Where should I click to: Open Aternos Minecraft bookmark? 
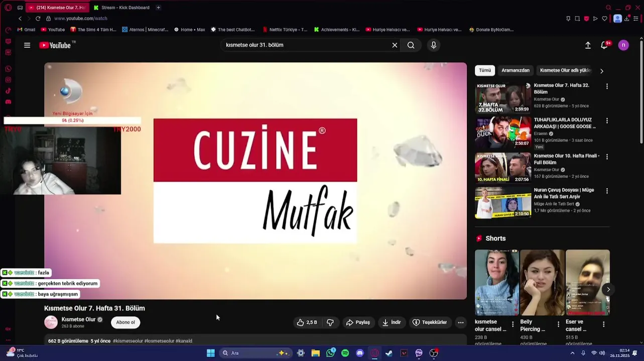coord(145,30)
